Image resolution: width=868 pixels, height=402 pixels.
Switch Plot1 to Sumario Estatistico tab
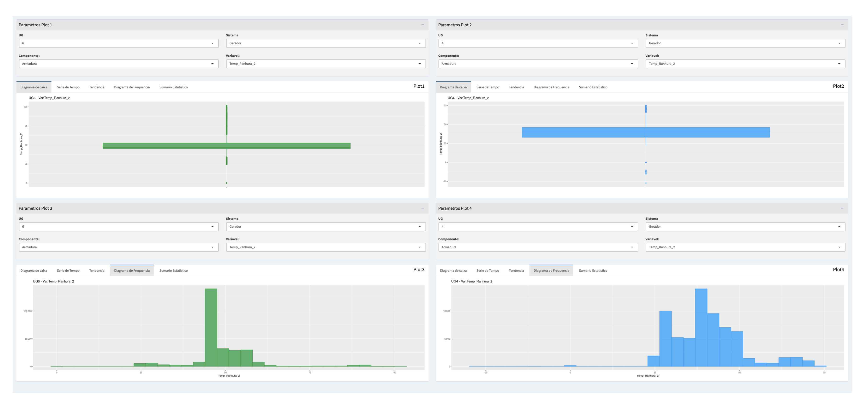coord(173,87)
